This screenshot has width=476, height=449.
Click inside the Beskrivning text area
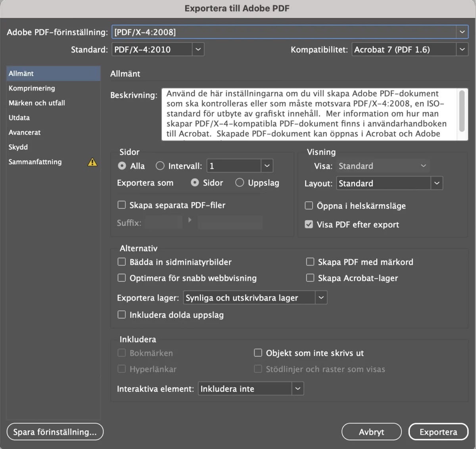click(x=309, y=114)
